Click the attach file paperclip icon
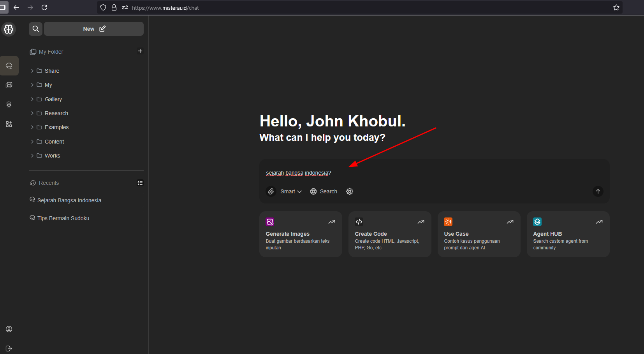 tap(271, 191)
